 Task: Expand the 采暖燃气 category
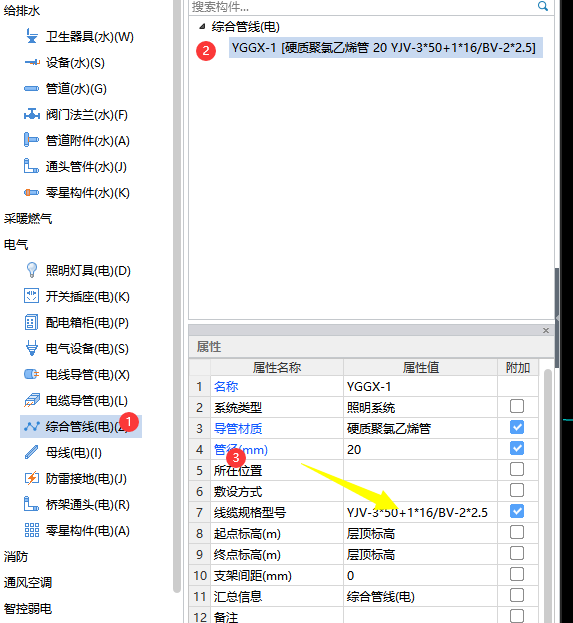[28, 219]
